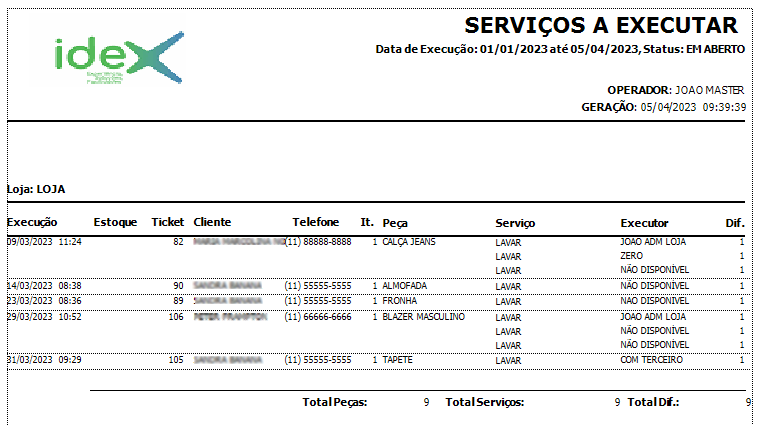
Task: Select execution date '29/03/2023 10:52'
Action: coord(44,317)
